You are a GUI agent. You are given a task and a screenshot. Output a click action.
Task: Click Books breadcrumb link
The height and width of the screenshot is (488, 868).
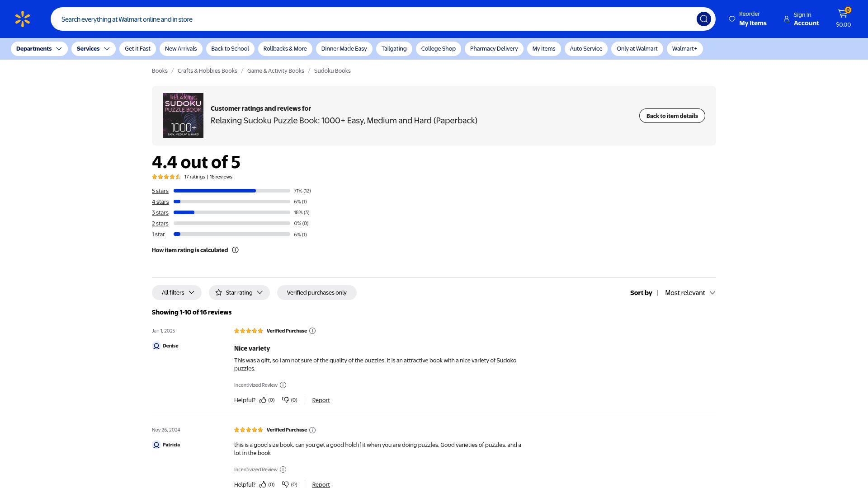coord(160,71)
